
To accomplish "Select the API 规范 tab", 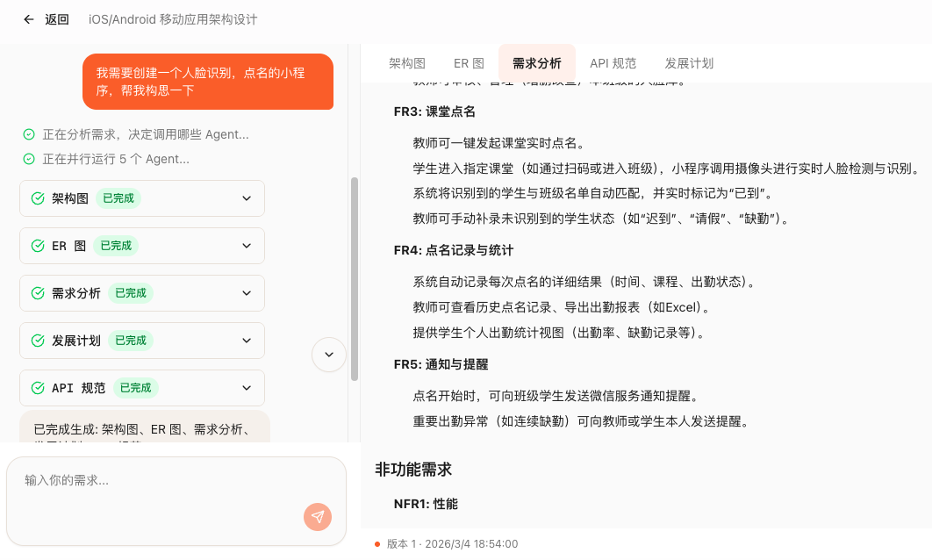I will [613, 63].
